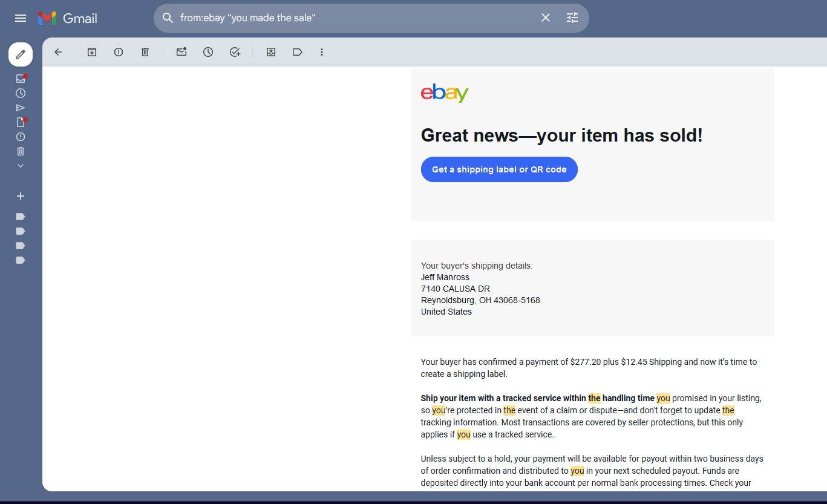Click Get a shipping label or QR code
827x504 pixels.
coord(499,169)
